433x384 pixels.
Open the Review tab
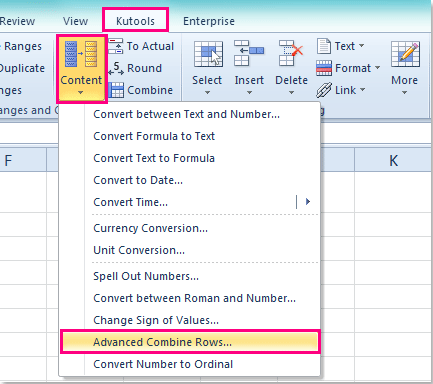[x=17, y=21]
